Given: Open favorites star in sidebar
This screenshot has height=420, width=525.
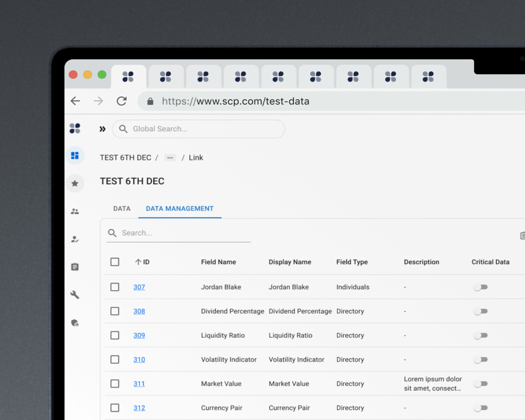Looking at the screenshot, I should tap(75, 183).
